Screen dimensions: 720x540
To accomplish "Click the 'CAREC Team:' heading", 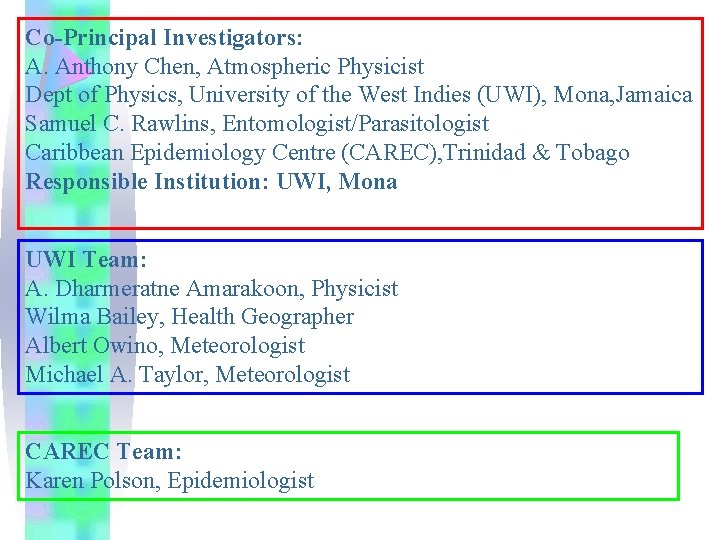I will pos(103,452).
